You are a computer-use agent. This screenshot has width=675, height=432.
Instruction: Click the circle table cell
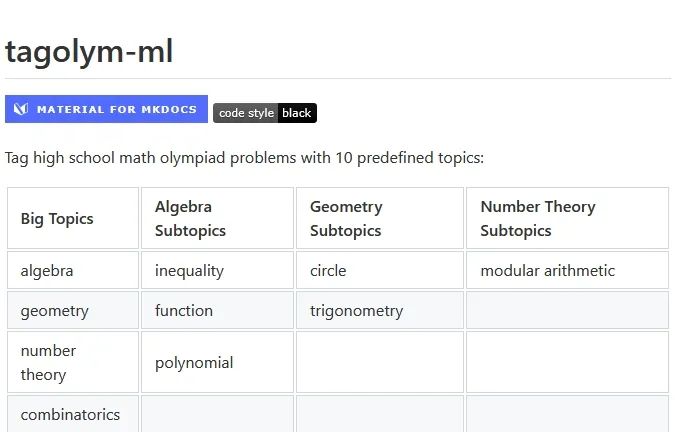point(380,270)
